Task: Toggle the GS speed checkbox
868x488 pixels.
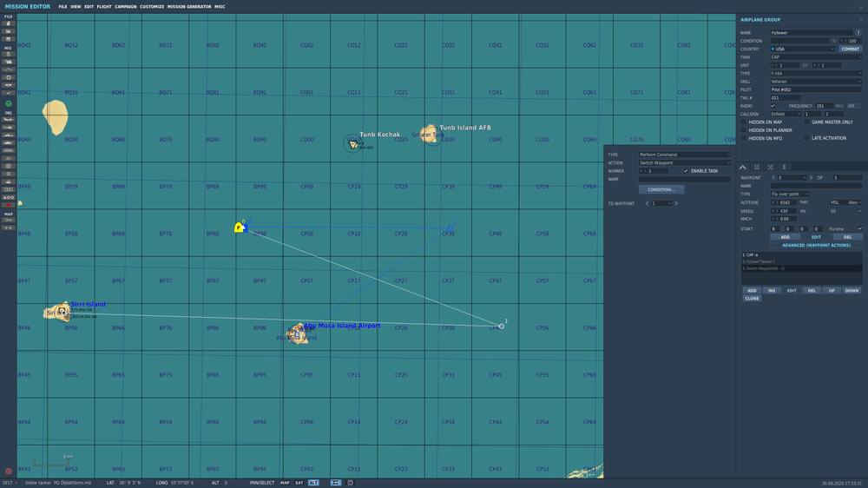Action: (x=859, y=211)
